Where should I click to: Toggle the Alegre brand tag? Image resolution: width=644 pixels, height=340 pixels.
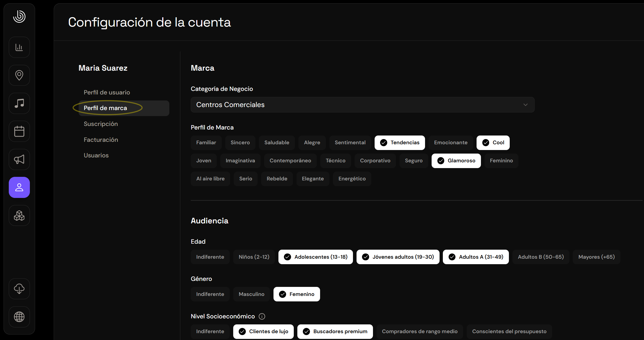(312, 143)
